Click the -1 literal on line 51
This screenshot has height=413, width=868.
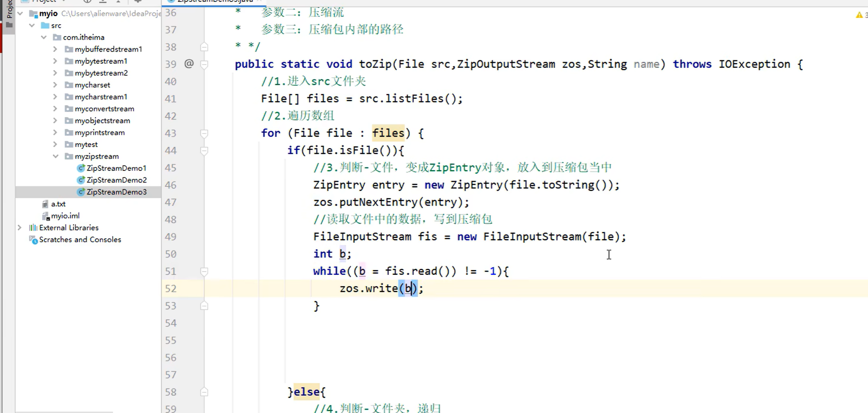(x=490, y=271)
